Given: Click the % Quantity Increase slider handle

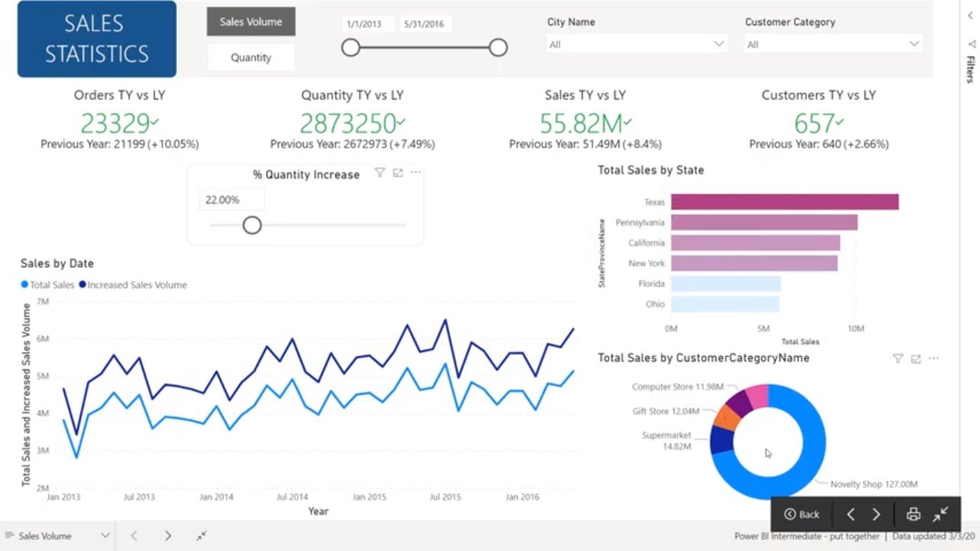Looking at the screenshot, I should (x=252, y=225).
